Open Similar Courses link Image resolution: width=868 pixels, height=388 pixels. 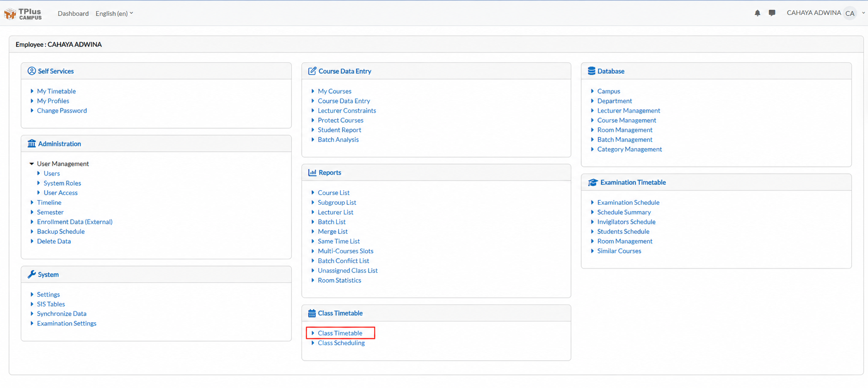(x=619, y=251)
